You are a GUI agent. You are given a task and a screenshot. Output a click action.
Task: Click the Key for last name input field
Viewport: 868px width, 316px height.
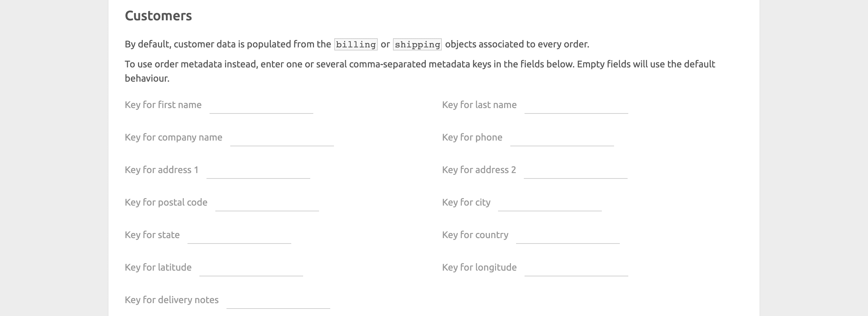click(576, 109)
